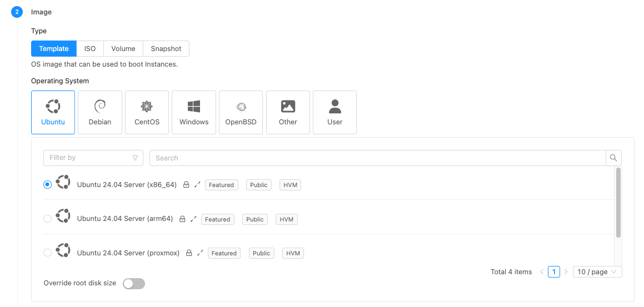Image resolution: width=644 pixels, height=307 pixels.
Task: Open the 10 / page size dropdown
Action: tap(597, 271)
